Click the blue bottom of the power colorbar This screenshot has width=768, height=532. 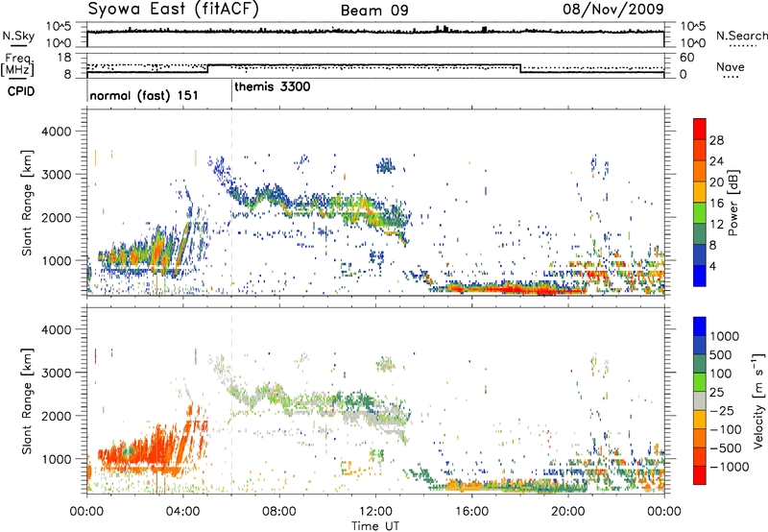pyautogui.click(x=700, y=276)
